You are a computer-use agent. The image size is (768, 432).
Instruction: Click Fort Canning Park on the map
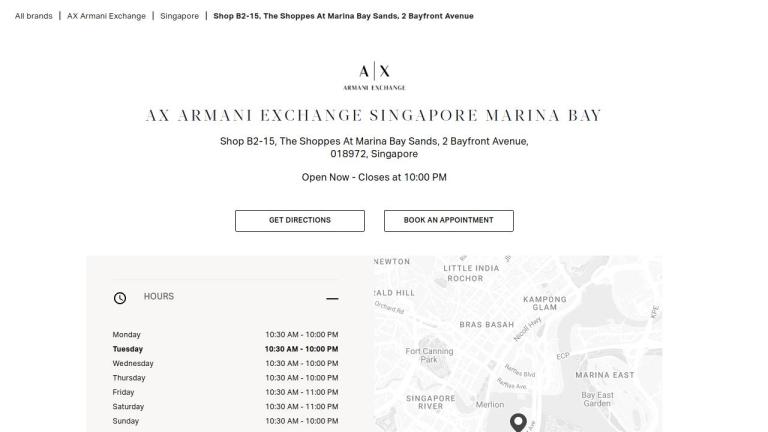[429, 355]
